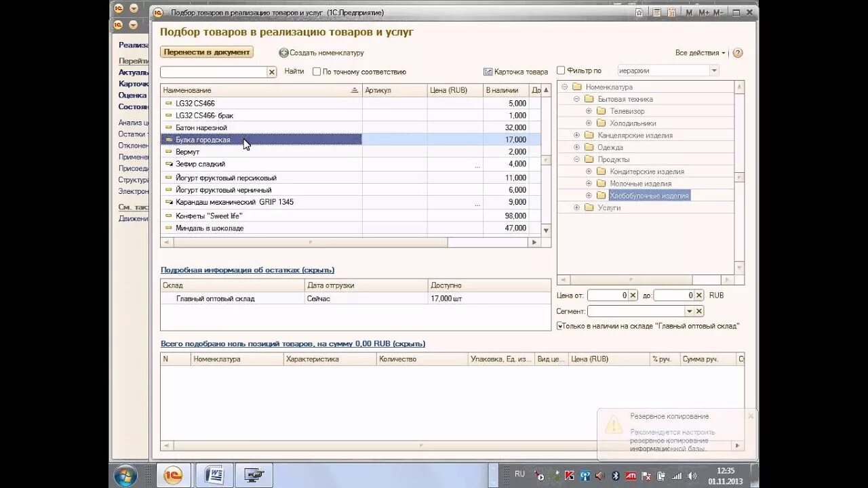Click 'Подробная информация об остатках (скрыть)' link
This screenshot has width=868, height=488.
coord(247,270)
